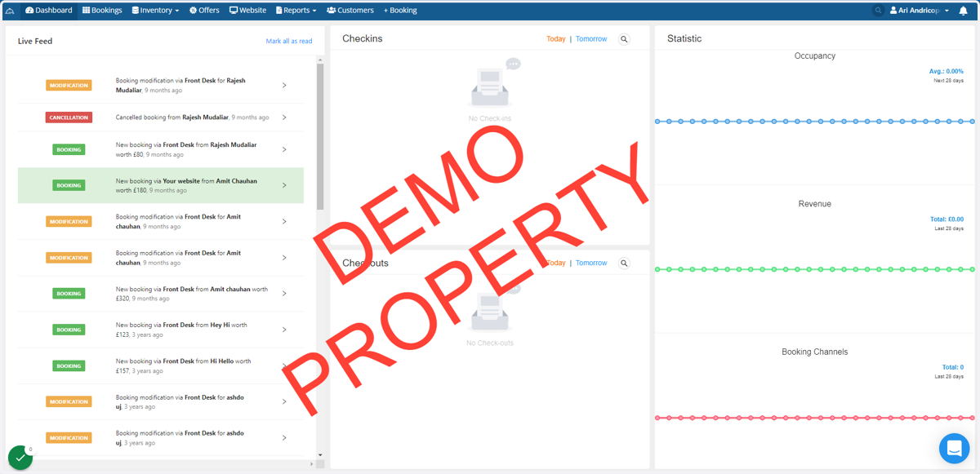This screenshot has height=474, width=980.
Task: Click the Booking Channels Total: 0 value
Action: click(x=952, y=367)
